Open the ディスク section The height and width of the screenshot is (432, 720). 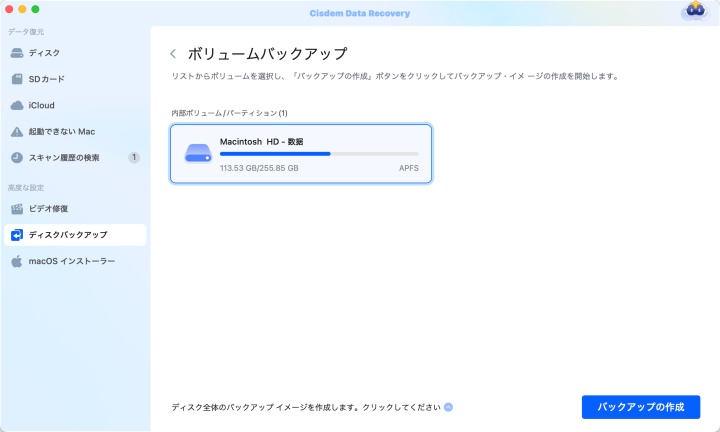point(75,53)
